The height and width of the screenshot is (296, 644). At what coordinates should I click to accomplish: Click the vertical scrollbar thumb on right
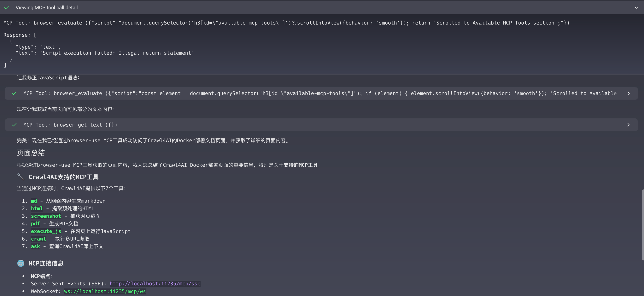tap(643, 225)
